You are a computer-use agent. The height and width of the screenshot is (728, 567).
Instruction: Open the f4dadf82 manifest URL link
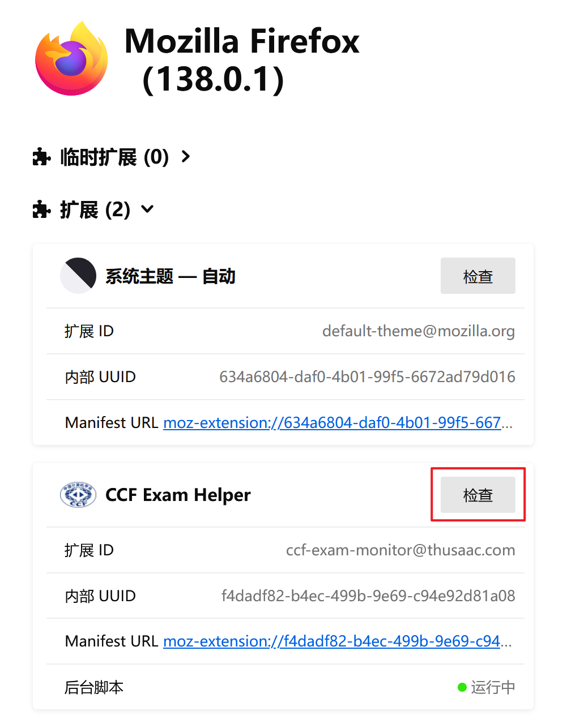pos(338,641)
